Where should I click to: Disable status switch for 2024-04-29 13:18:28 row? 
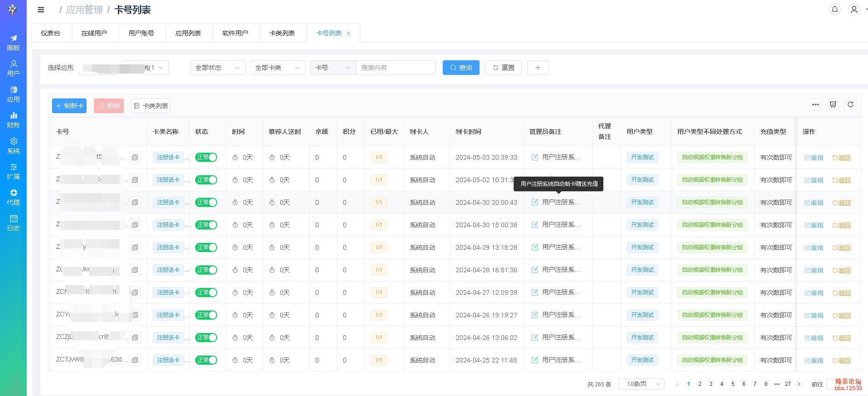206,247
